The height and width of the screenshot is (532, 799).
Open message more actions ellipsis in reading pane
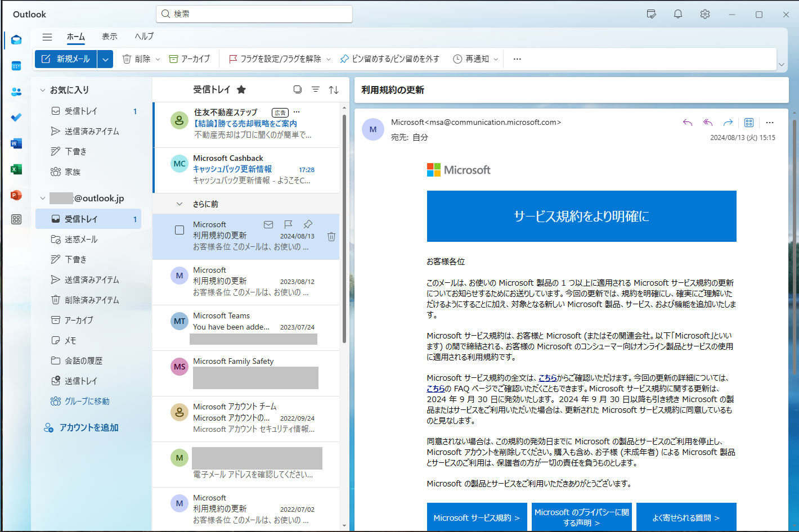click(x=770, y=123)
